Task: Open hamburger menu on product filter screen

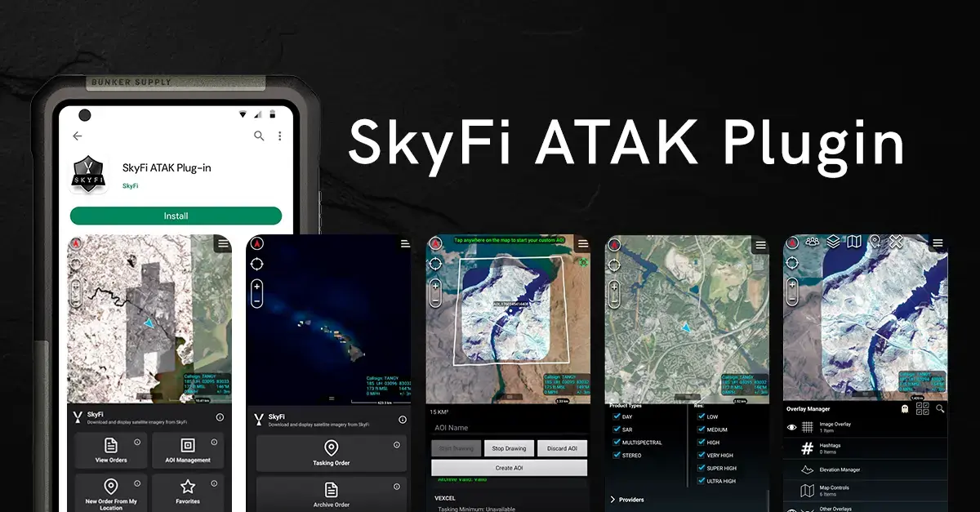Action: (761, 243)
